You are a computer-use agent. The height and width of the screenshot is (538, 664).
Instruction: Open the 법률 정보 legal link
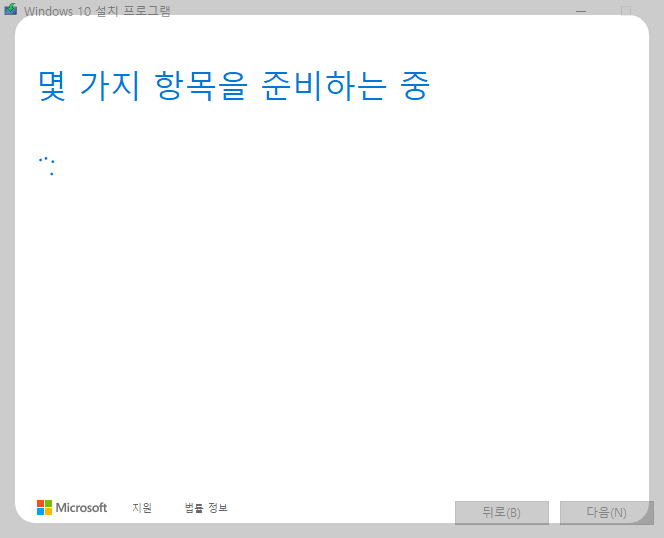pos(206,507)
